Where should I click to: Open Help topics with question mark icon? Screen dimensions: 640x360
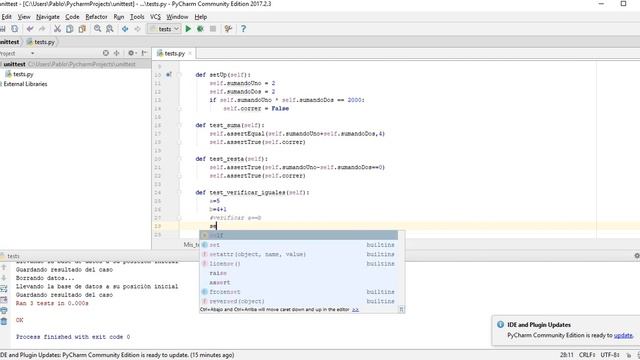(243, 29)
